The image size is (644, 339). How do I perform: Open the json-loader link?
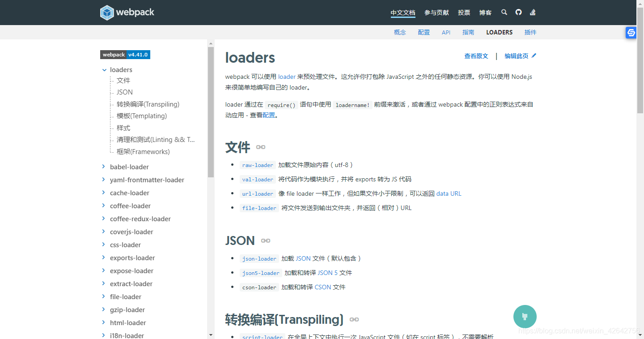click(x=259, y=259)
